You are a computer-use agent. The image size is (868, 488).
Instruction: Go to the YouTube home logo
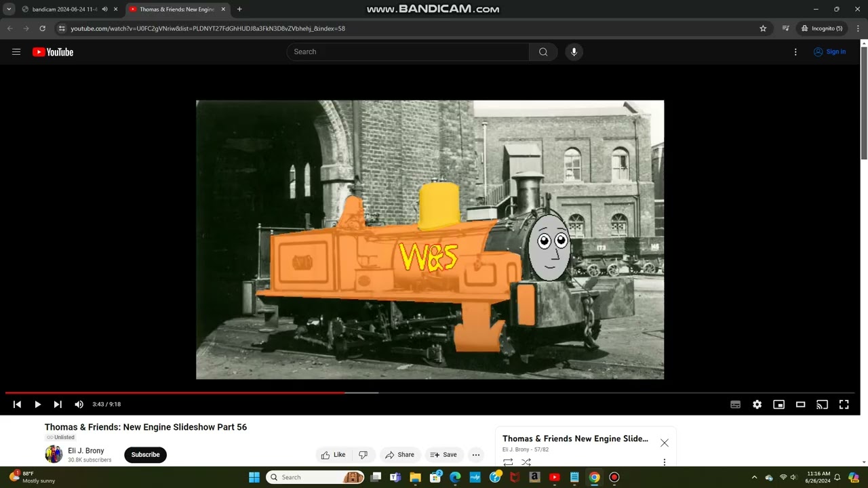pos(53,52)
